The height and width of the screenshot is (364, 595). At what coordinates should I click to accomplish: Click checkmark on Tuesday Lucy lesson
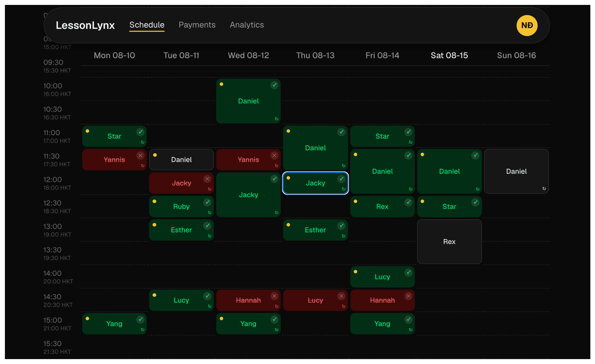207,296
